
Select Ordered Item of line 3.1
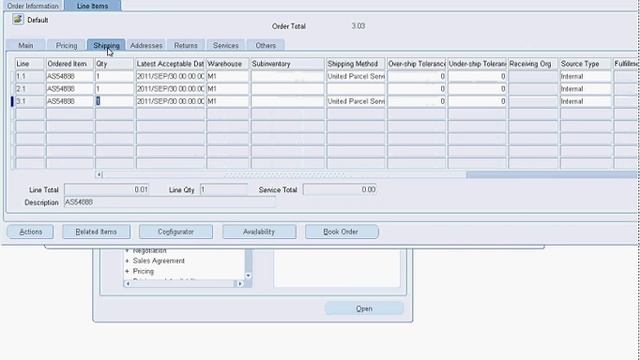coord(70,101)
